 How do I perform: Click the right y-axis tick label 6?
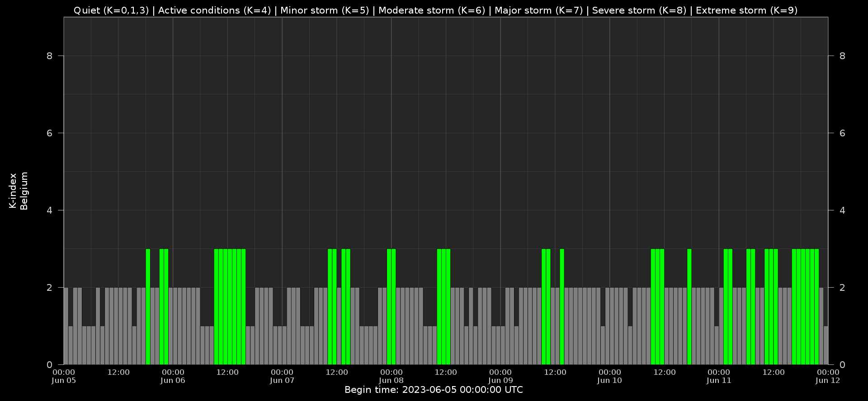(x=842, y=133)
